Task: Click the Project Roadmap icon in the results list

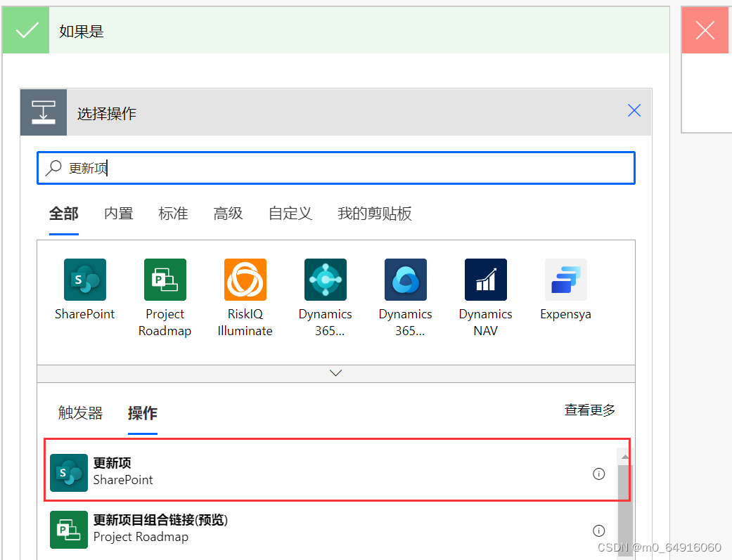Action: (69, 530)
